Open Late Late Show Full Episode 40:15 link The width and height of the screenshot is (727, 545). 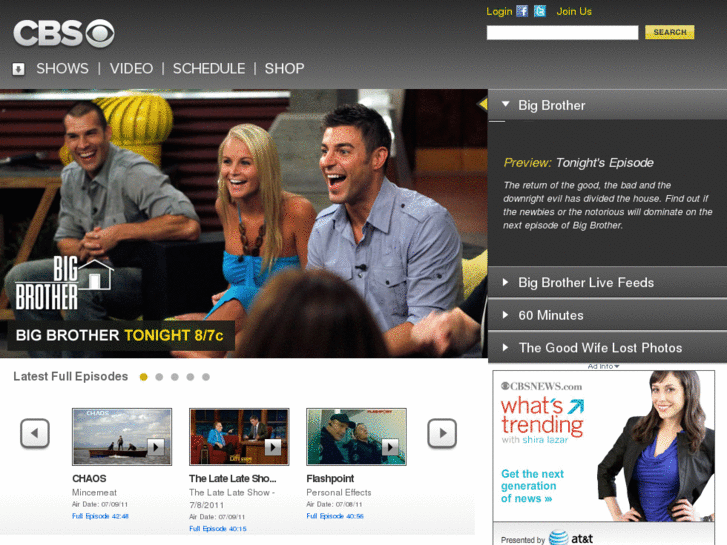217,529
